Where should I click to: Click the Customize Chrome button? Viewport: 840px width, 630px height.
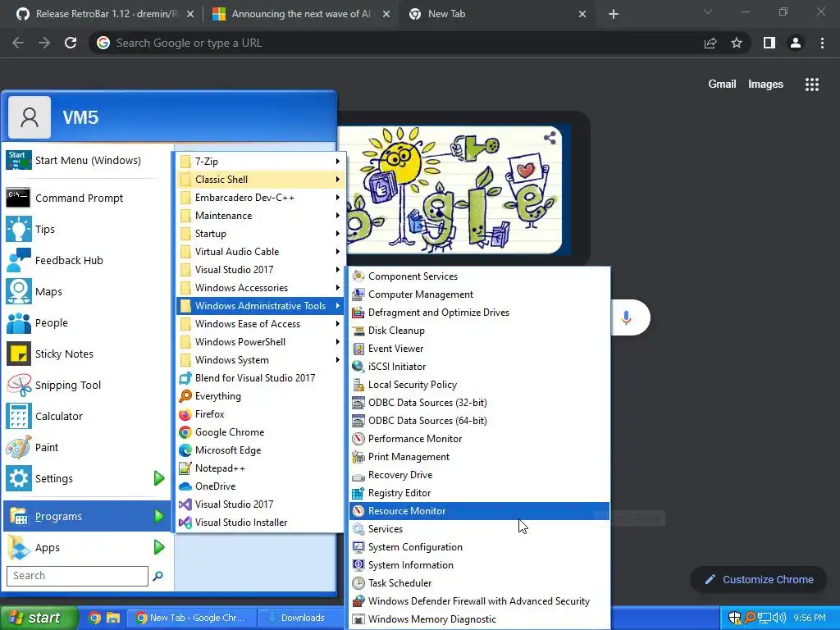tap(759, 580)
